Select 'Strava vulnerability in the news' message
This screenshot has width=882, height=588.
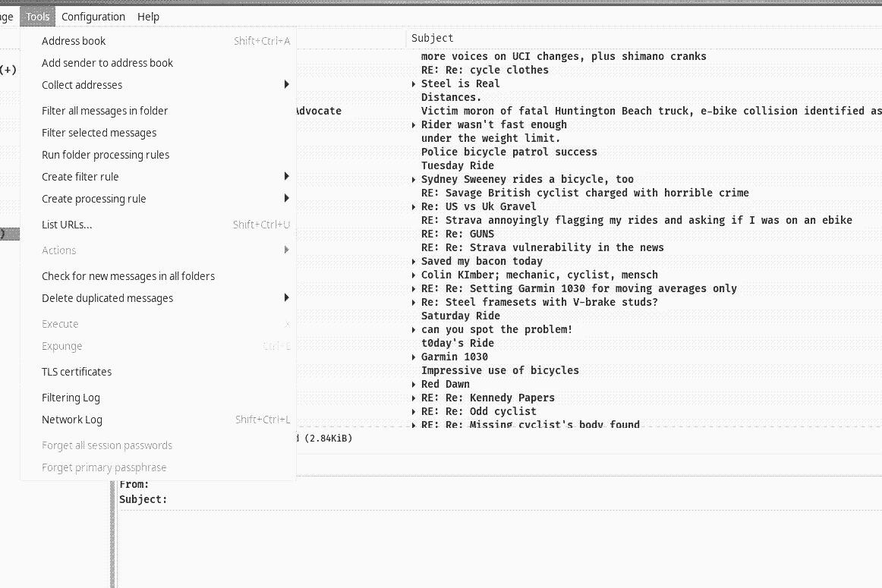click(542, 247)
